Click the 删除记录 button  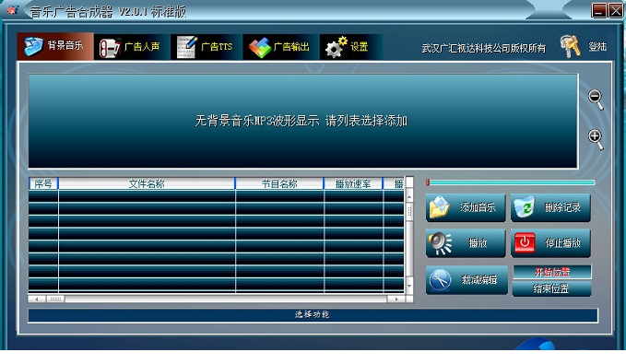point(550,207)
